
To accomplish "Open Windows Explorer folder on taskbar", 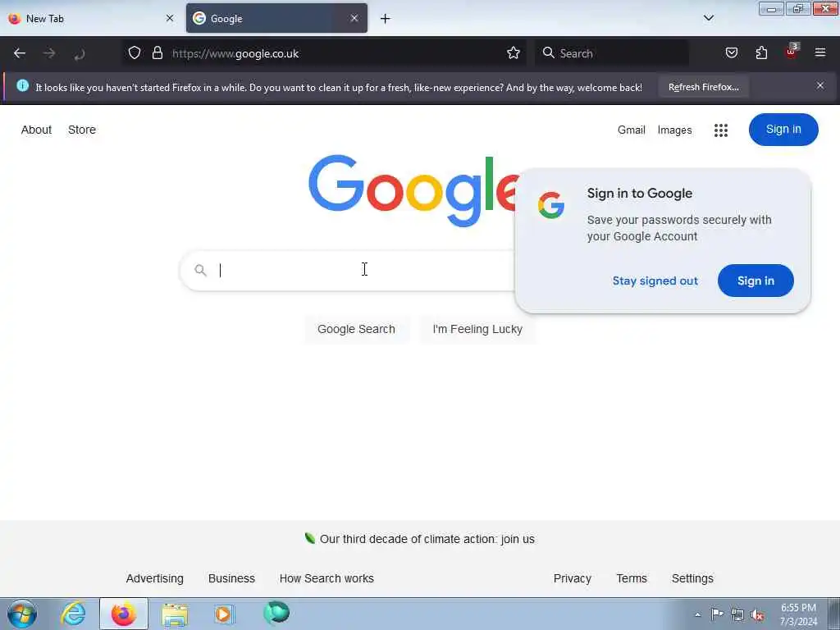I will pos(175,614).
